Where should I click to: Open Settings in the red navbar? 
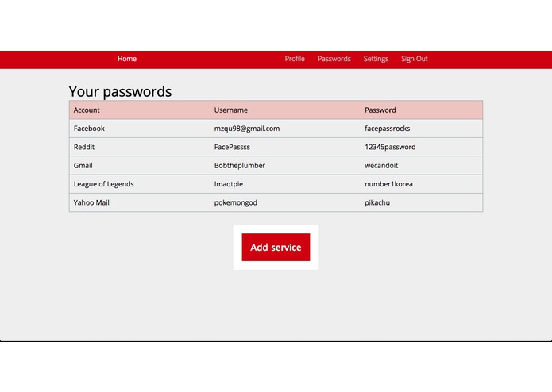coord(376,59)
